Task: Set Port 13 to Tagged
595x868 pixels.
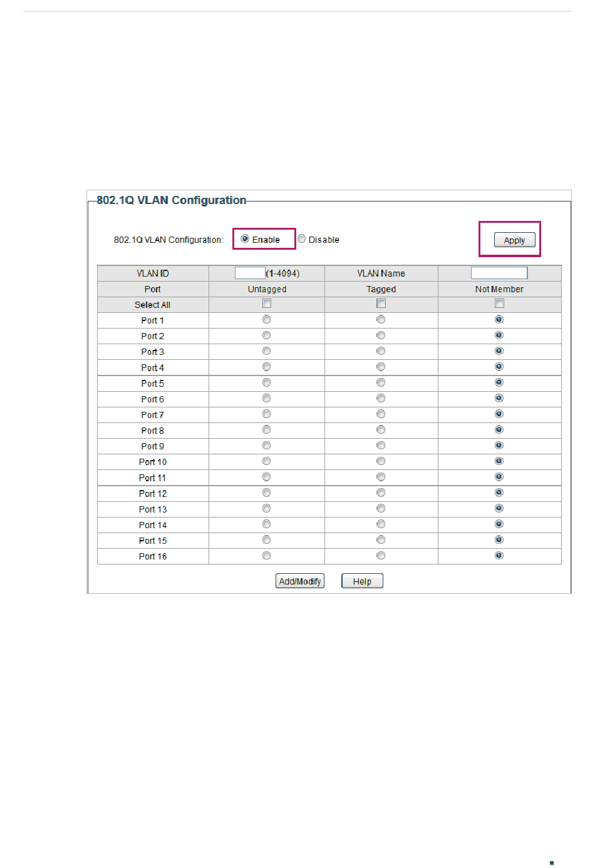Action: [381, 508]
